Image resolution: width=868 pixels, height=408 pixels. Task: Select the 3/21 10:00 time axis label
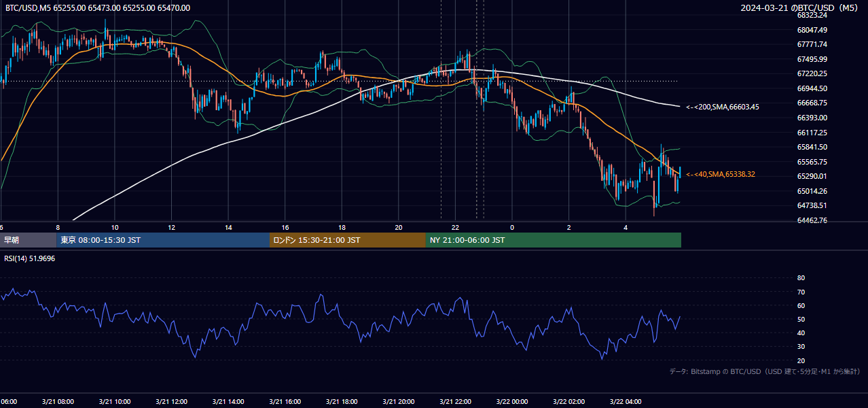click(114, 401)
